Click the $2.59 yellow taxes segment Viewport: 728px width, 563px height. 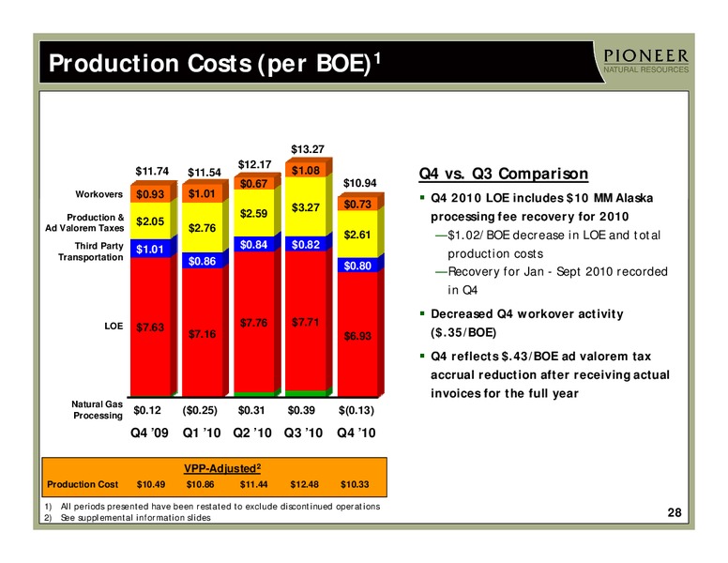click(x=253, y=214)
